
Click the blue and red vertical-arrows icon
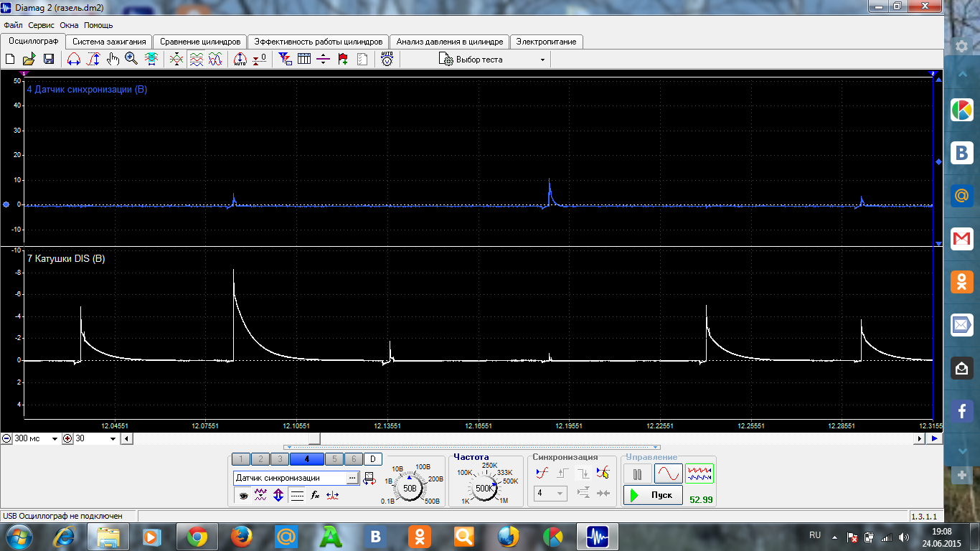tap(278, 495)
